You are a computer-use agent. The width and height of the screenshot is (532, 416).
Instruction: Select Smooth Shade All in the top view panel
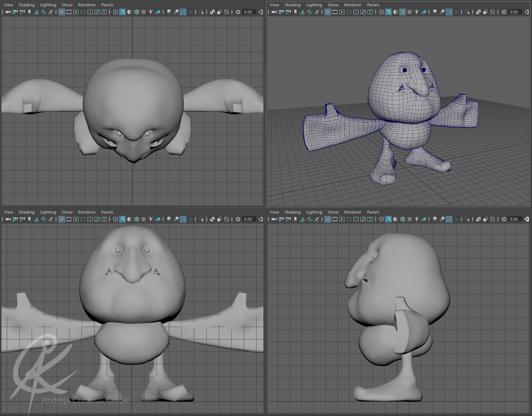(122, 12)
